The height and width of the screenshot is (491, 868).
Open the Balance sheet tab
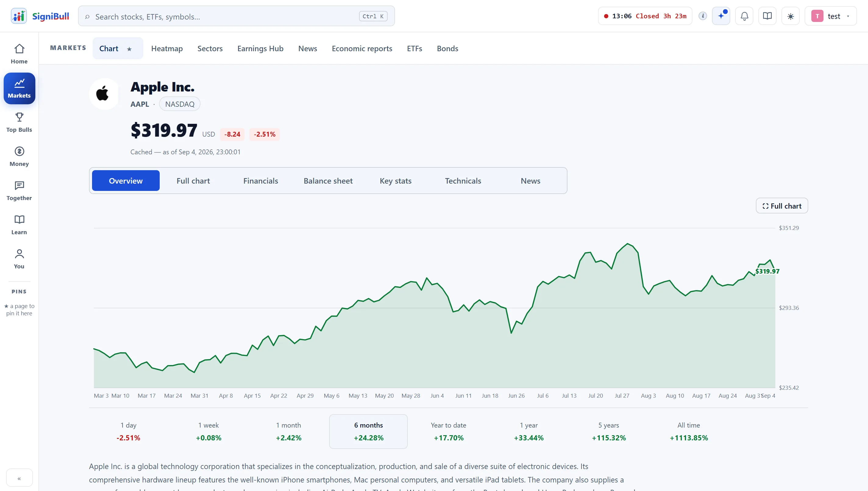(328, 181)
